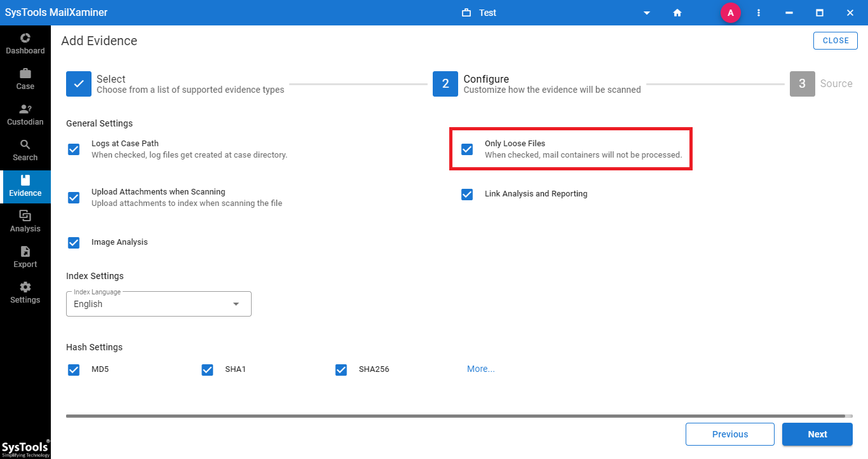
Task: Open the Search magnifier icon
Action: pos(25,145)
